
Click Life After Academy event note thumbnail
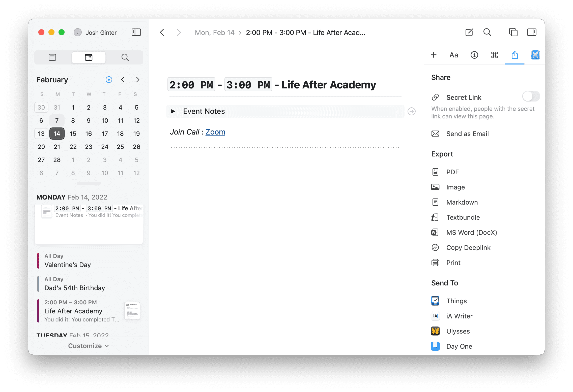(132, 311)
